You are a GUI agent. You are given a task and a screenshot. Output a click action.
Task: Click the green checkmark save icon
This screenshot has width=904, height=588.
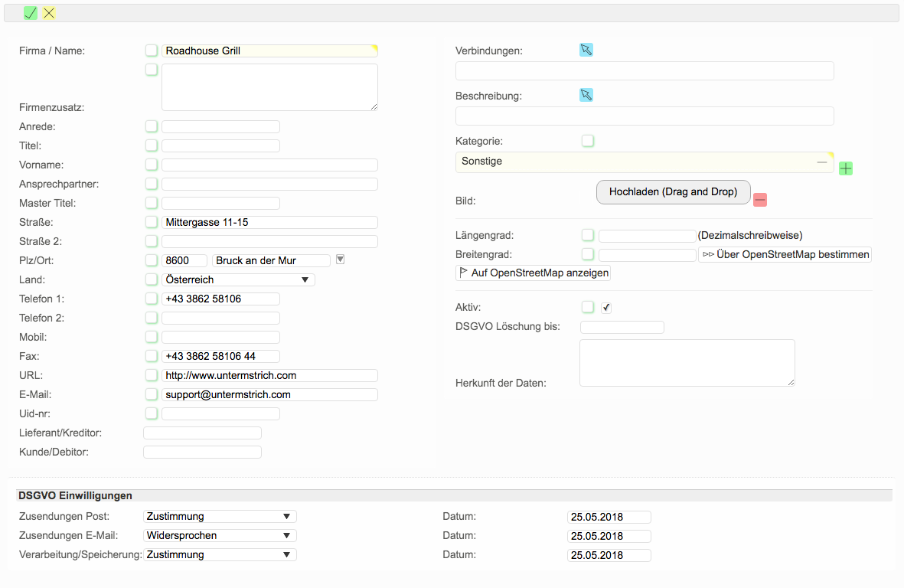coord(31,13)
